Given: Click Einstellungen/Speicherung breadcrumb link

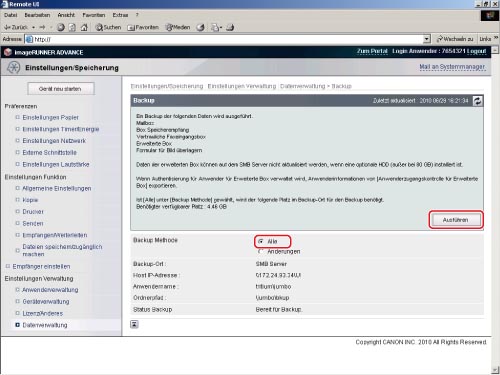Looking at the screenshot, I should point(167,86).
